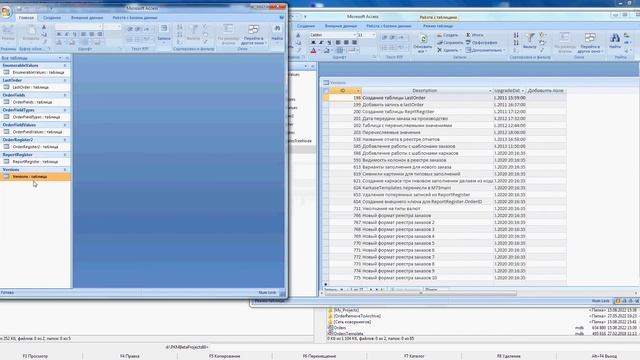The height and width of the screenshot is (360, 640).
Task: Click the Вставить paste icon in front window
Action: 31,30
